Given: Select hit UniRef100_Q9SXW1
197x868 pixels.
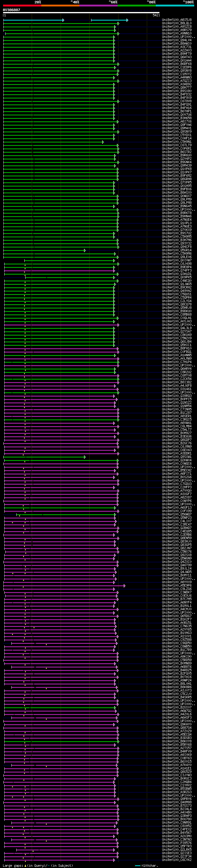Looking at the screenshot, I should tap(177, 457).
